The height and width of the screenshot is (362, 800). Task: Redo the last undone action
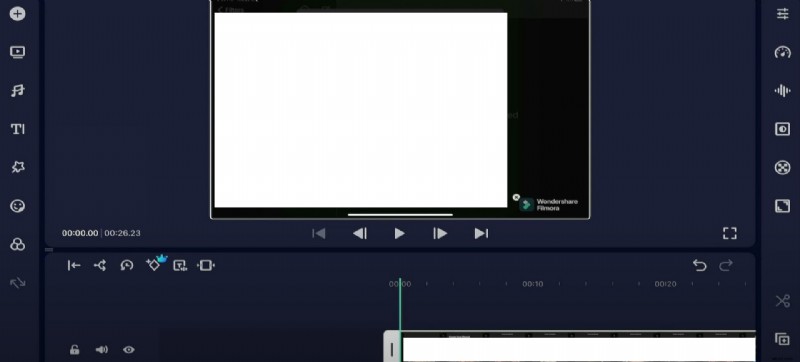pos(726,265)
